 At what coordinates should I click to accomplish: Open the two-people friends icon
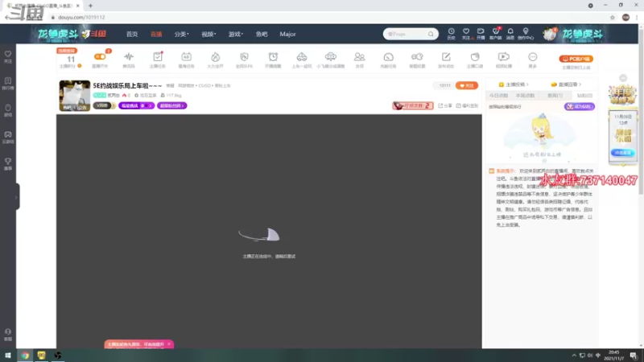coord(359,57)
